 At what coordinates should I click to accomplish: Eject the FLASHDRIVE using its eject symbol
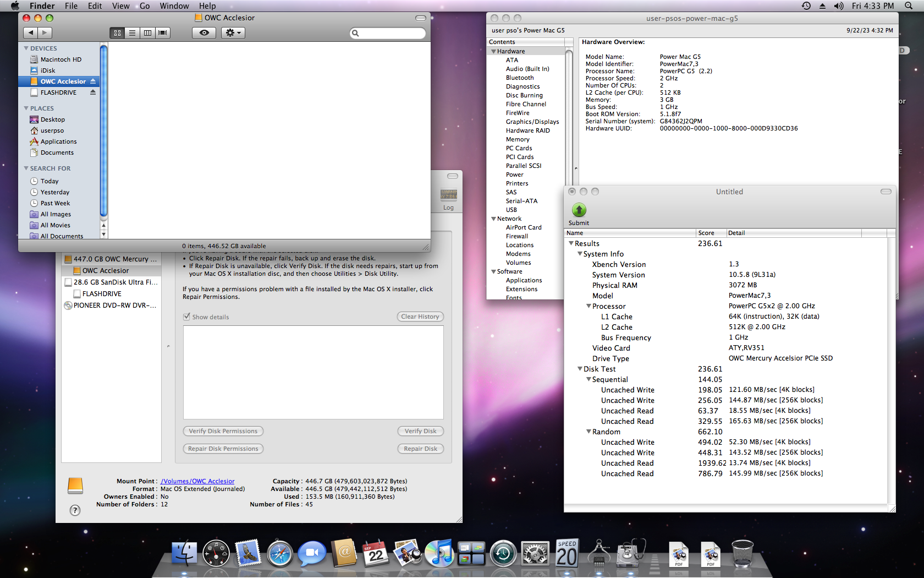(x=94, y=92)
